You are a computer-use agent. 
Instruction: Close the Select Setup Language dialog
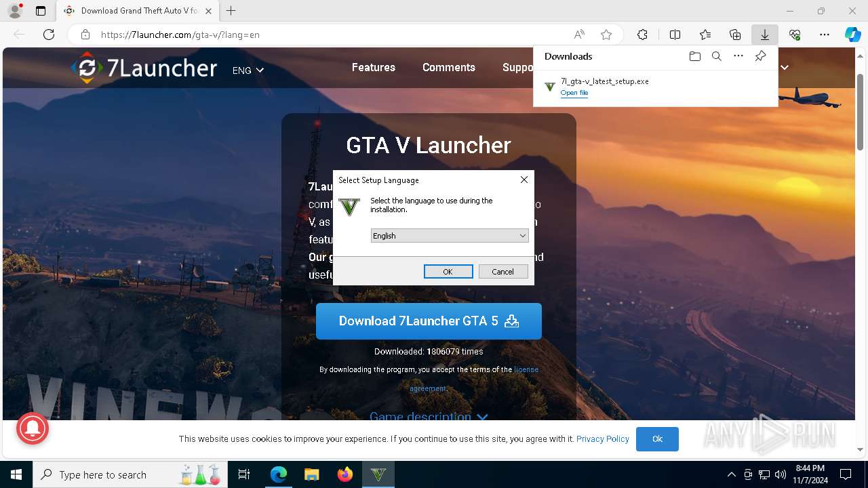(524, 180)
